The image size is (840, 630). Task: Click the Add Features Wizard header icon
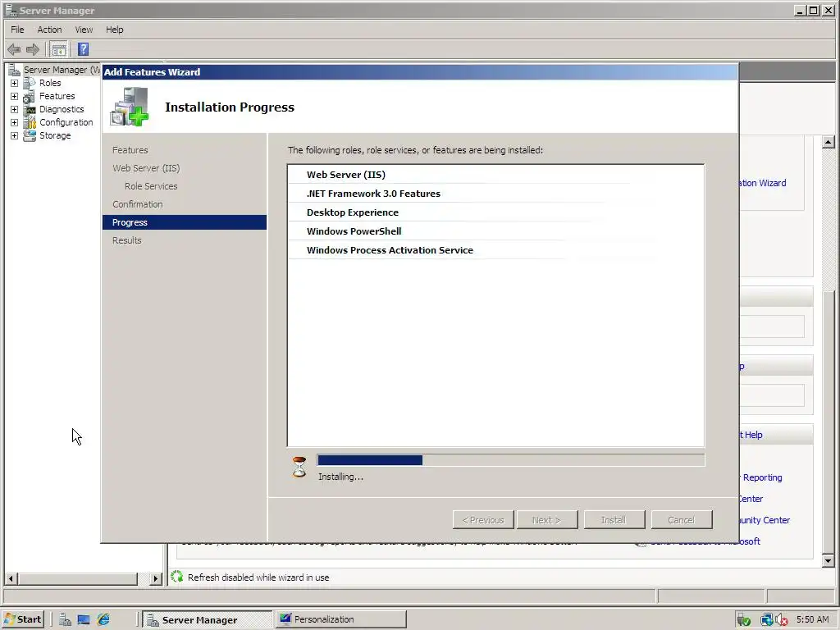(130, 107)
